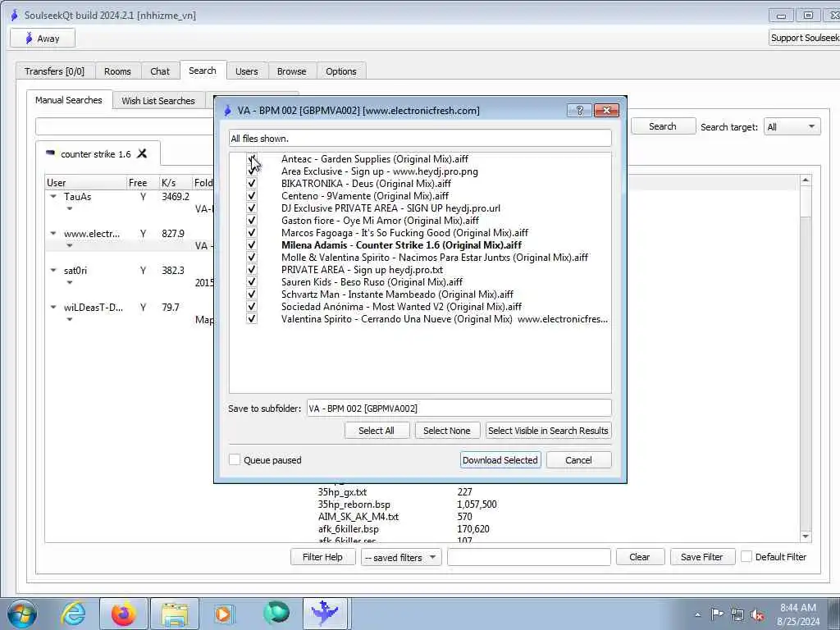840x630 pixels.
Task: Select 35hp_reborn.bsp in results list
Action: (x=354, y=504)
